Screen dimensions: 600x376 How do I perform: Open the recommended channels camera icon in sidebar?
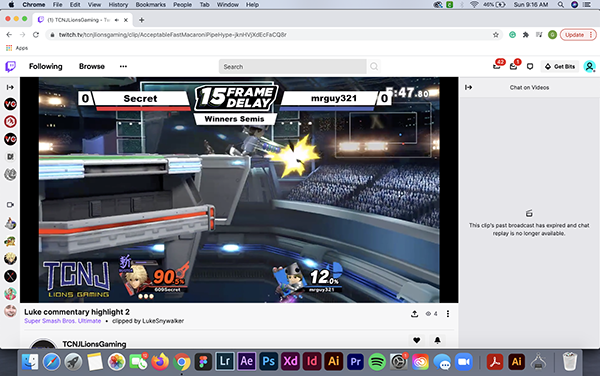tap(10, 205)
